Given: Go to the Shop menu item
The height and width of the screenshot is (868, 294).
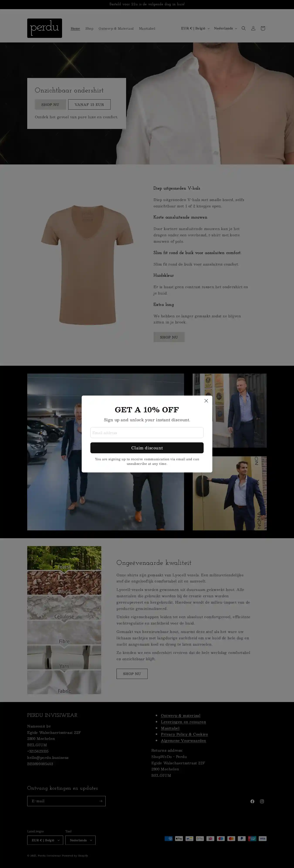Looking at the screenshot, I should coord(89,29).
